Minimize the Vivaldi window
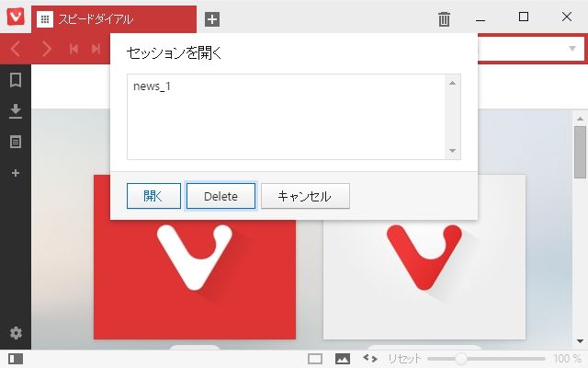The height and width of the screenshot is (368, 588). coord(481,19)
